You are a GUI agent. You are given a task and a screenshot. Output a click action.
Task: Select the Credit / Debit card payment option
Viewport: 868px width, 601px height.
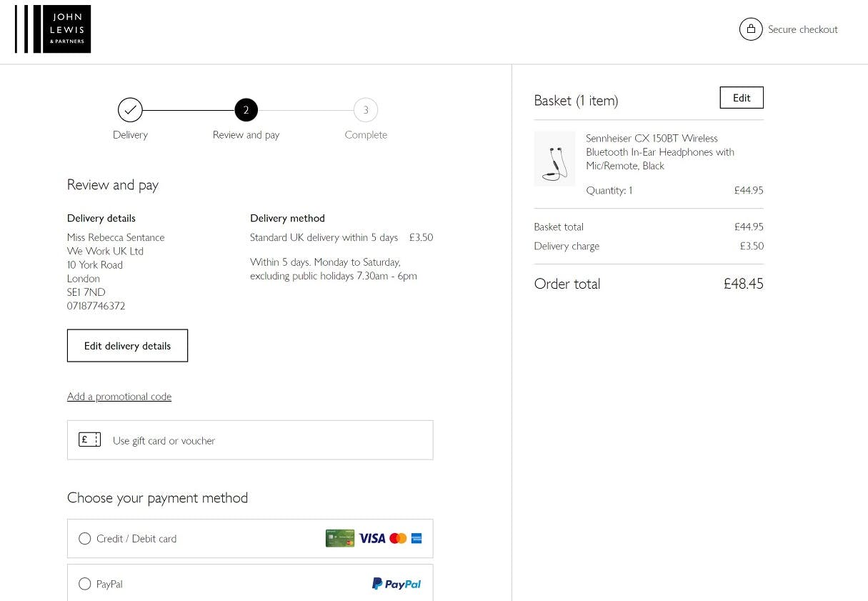(85, 538)
